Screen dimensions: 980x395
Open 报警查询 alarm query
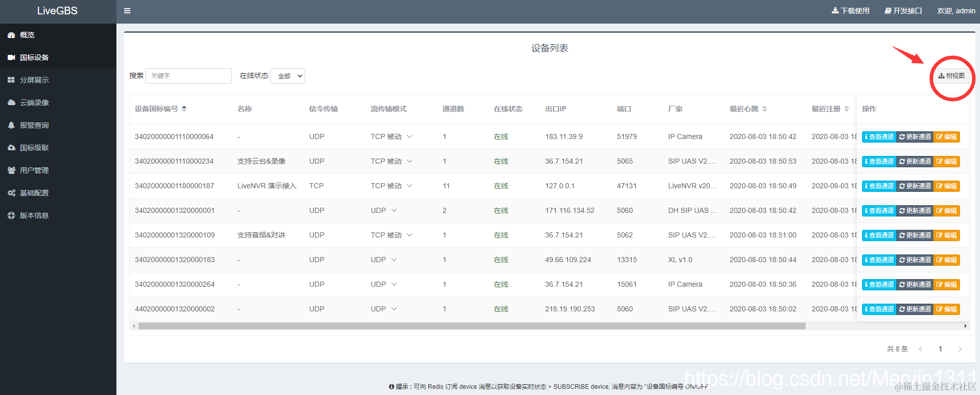pyautogui.click(x=58, y=125)
